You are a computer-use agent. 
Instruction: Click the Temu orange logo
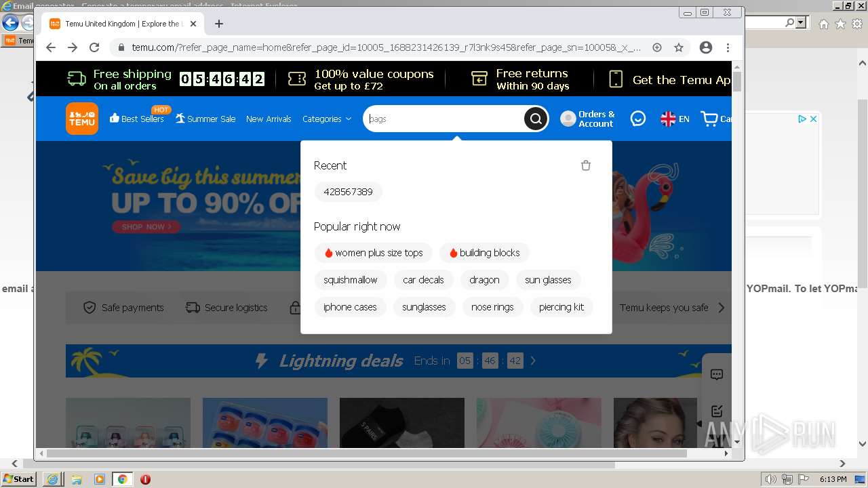click(82, 119)
